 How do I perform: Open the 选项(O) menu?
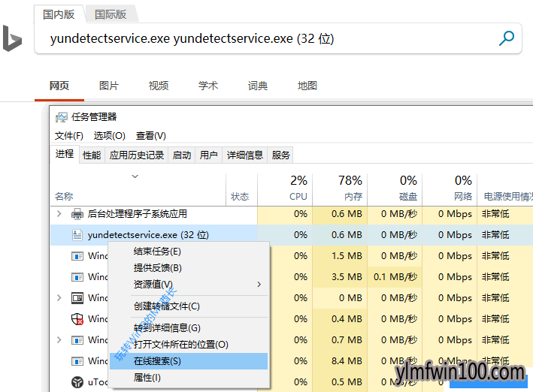tap(110, 136)
